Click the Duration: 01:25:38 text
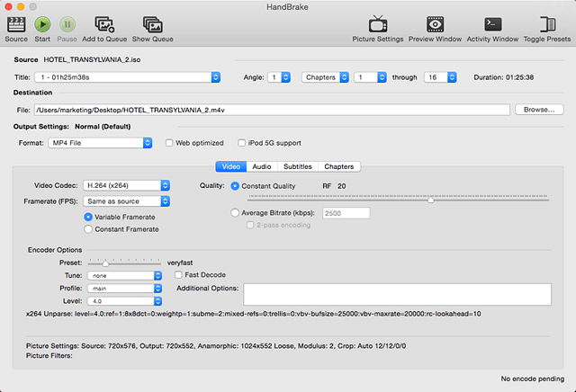 pos(504,77)
